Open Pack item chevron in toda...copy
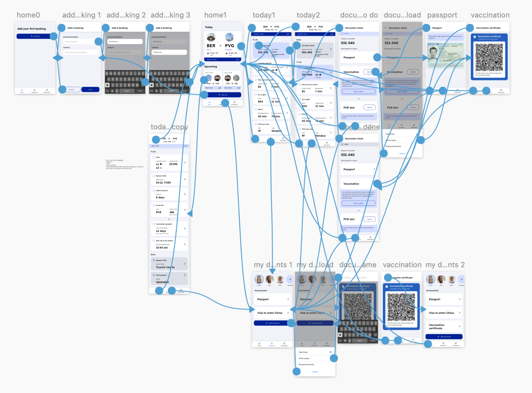This screenshot has width=532, height=393. tap(185, 163)
